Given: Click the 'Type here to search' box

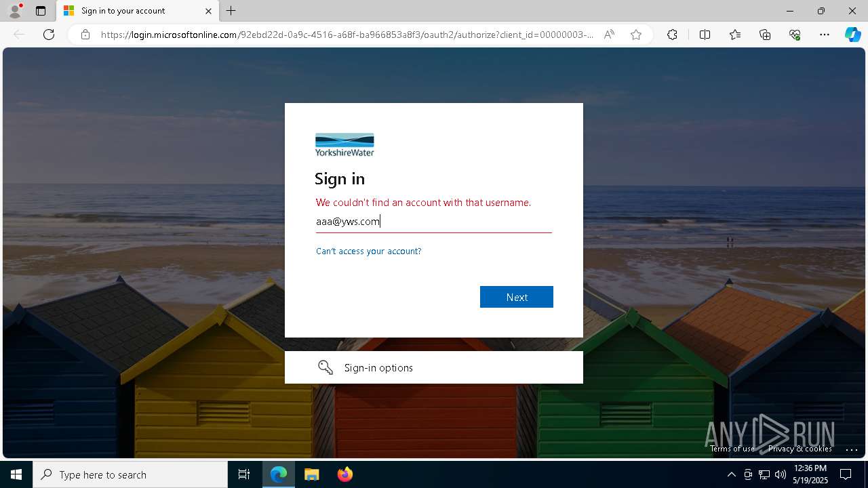Looking at the screenshot, I should (x=130, y=474).
